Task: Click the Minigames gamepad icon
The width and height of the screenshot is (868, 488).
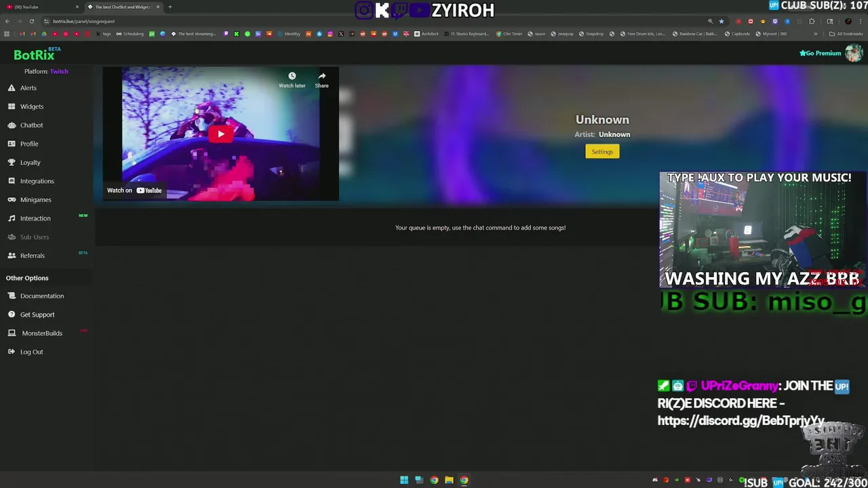Action: tap(12, 200)
